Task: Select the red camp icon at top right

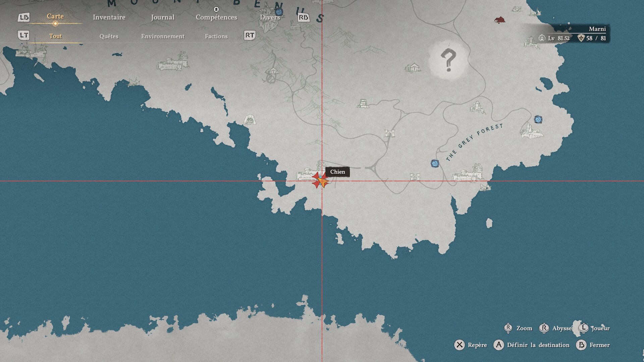Action: pos(499,20)
